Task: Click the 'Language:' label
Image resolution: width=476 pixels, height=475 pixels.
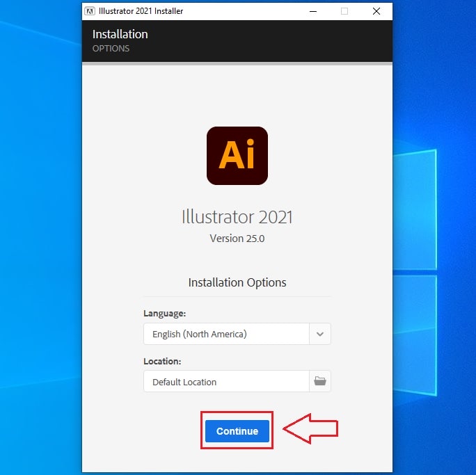Action: tap(164, 313)
